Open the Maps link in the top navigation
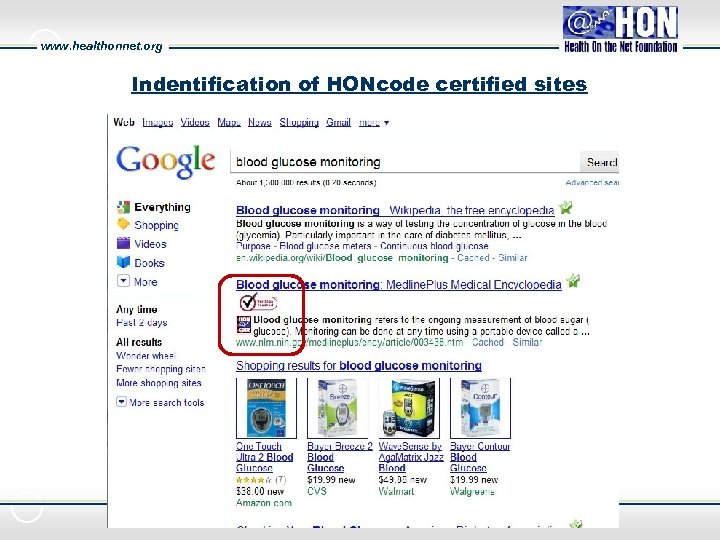Viewport: 720px width, 540px height. click(229, 122)
